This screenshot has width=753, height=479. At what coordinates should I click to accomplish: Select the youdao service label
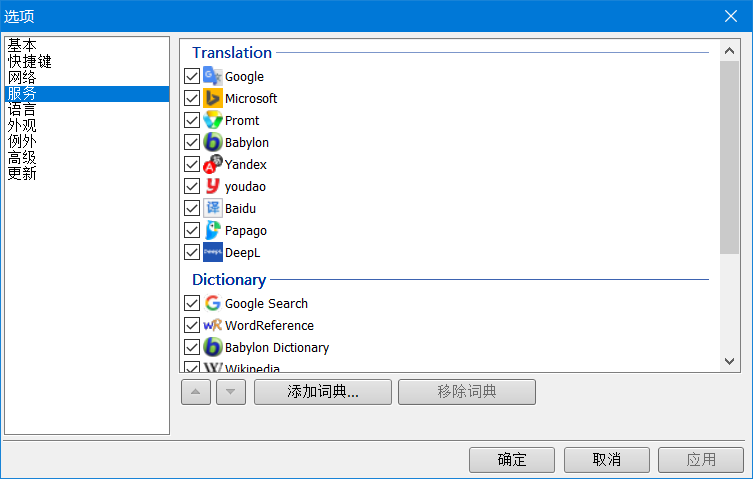tap(245, 187)
